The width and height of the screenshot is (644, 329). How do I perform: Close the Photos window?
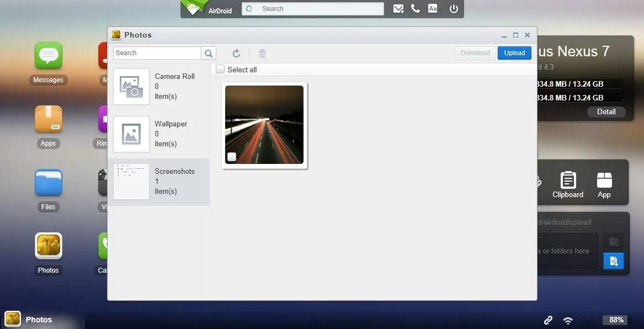coord(528,35)
